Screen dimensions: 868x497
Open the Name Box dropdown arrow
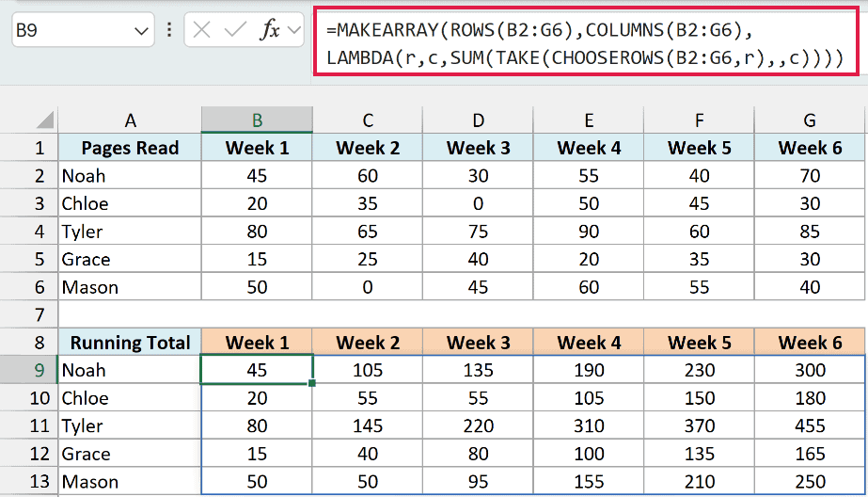coord(141,30)
